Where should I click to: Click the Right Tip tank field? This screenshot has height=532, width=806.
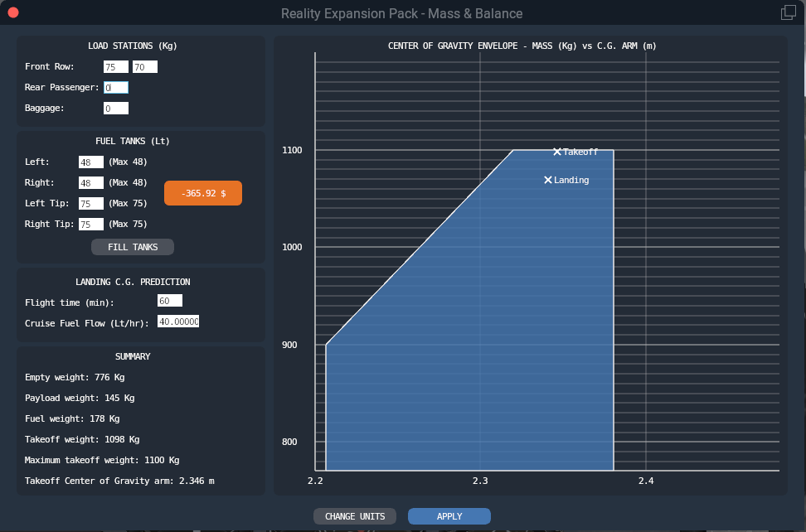point(90,225)
